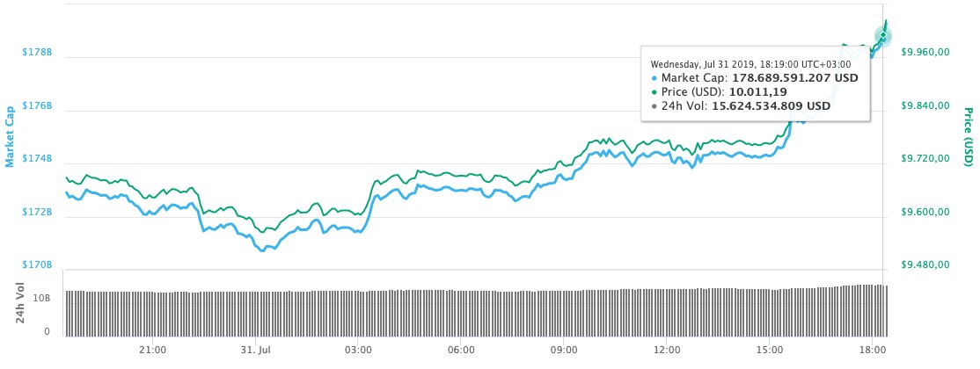Click the 31. Jul date axis label

point(255,350)
